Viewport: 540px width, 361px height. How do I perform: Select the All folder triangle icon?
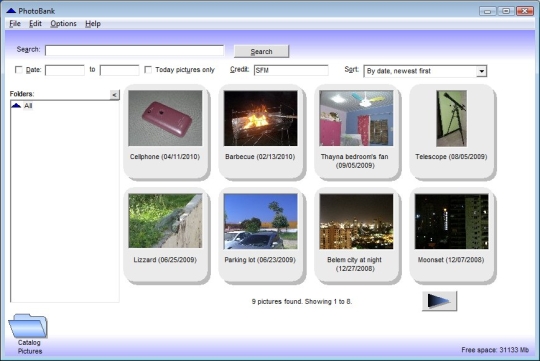click(16, 105)
